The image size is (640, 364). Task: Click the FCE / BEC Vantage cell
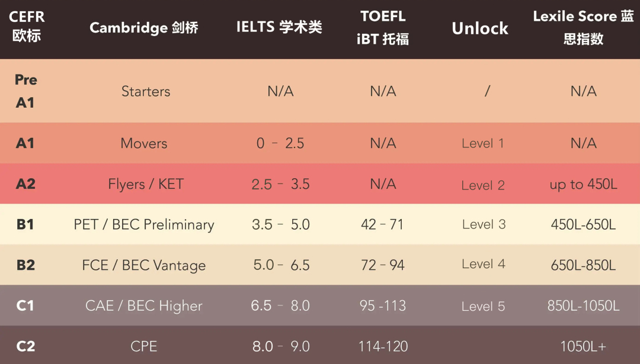coord(143,265)
